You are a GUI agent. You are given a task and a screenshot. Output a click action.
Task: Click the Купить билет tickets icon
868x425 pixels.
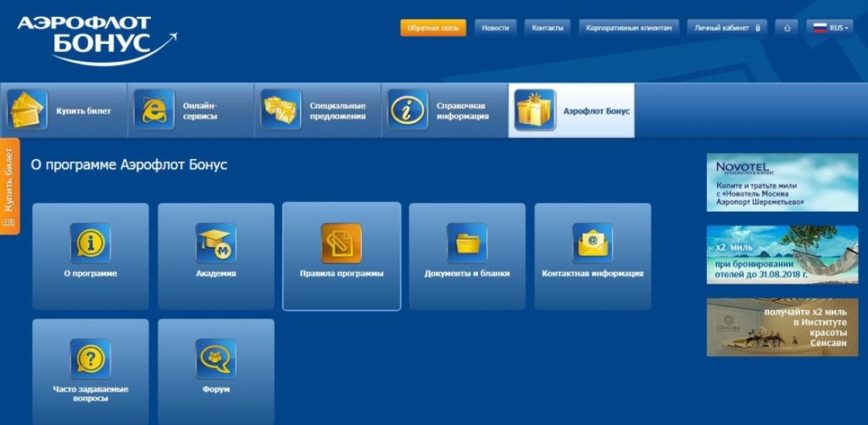coord(28,110)
